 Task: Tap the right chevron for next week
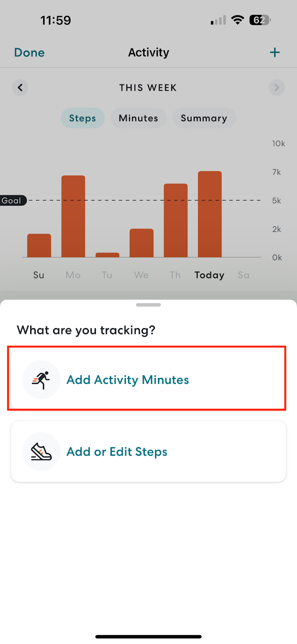tap(276, 87)
